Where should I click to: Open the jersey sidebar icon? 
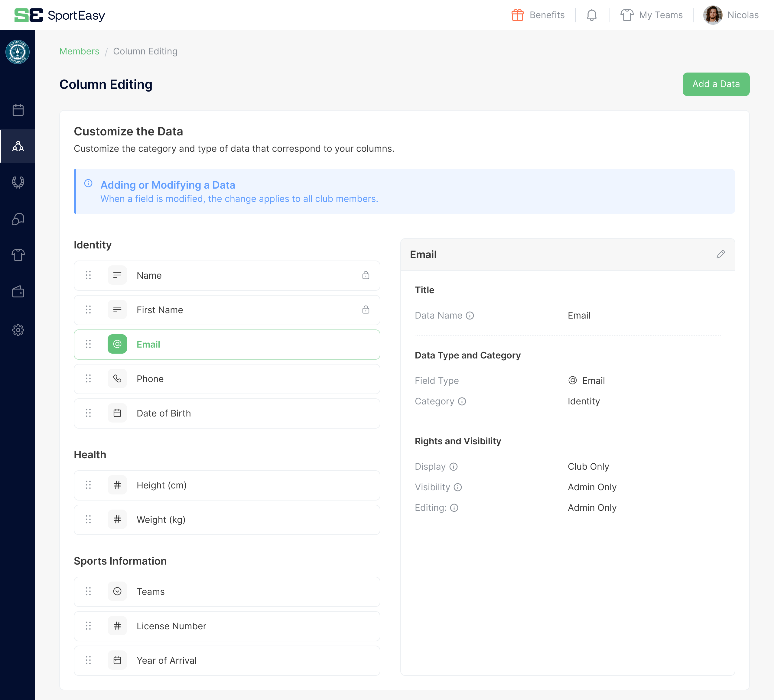18,255
